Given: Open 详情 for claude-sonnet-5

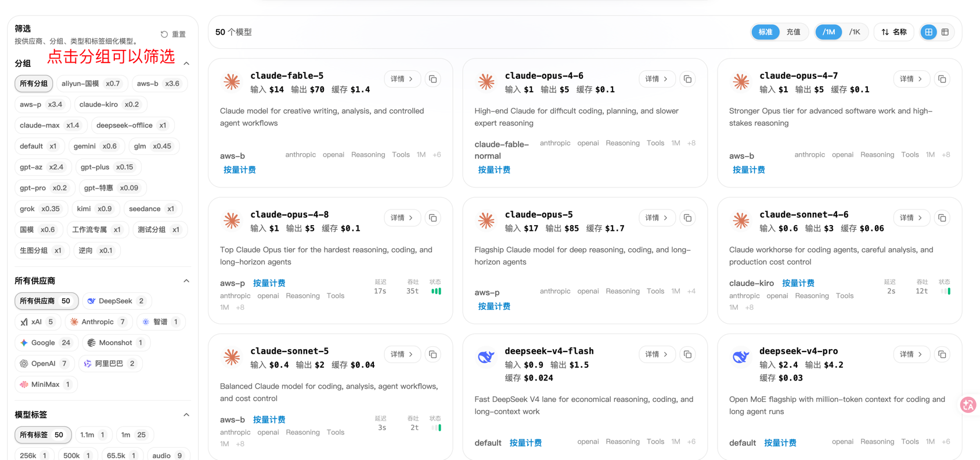Looking at the screenshot, I should pos(402,354).
